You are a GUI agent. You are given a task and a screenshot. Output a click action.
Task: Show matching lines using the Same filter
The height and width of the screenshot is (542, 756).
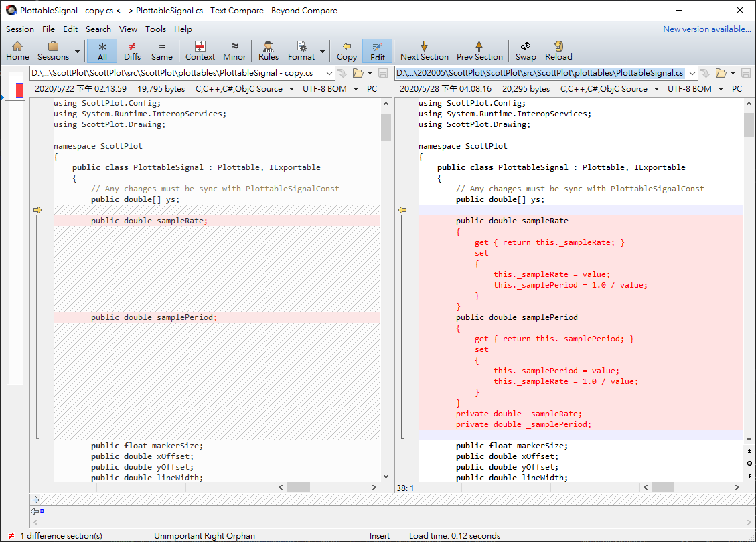pyautogui.click(x=162, y=50)
